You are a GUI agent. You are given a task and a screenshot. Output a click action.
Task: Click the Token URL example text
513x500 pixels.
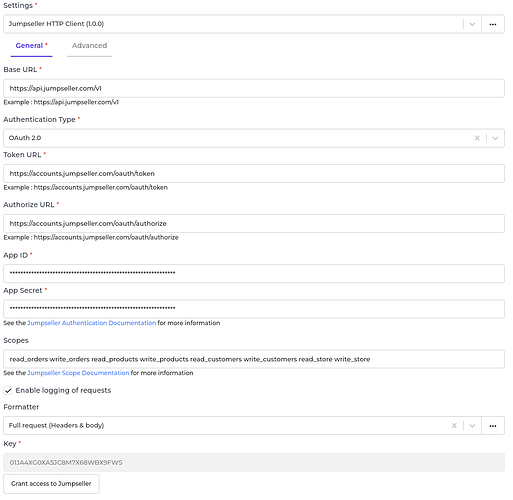[x=86, y=187]
